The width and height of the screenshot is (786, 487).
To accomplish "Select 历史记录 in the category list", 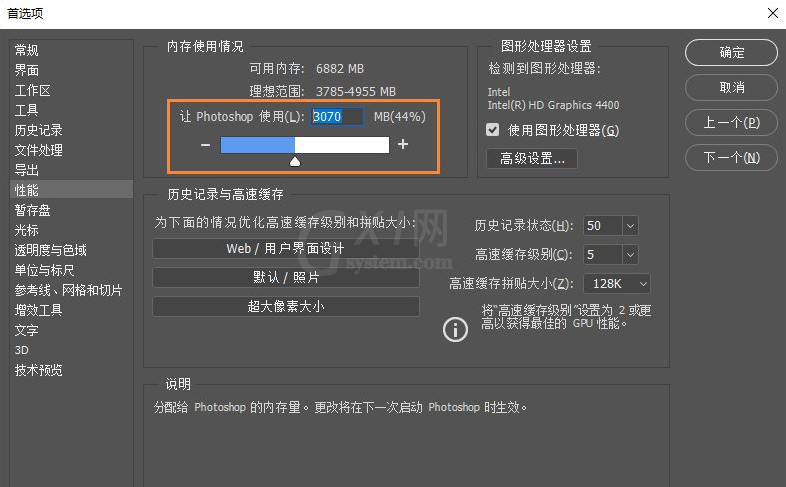I will pyautogui.click(x=71, y=130).
